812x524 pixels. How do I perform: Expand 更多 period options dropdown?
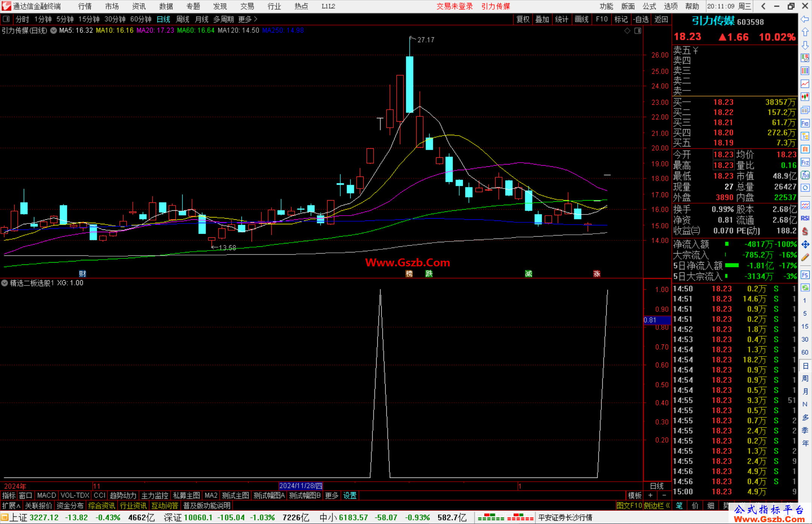pos(248,19)
